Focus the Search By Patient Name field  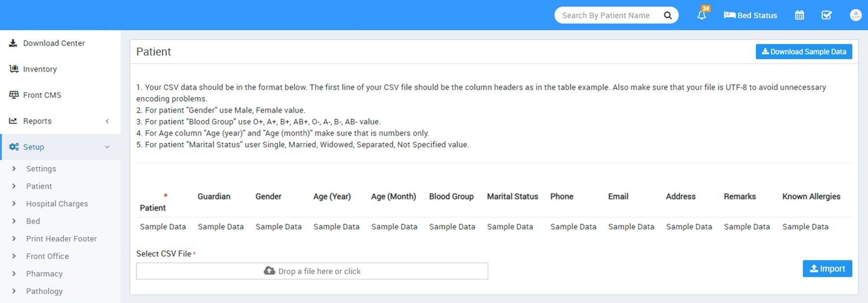point(609,15)
